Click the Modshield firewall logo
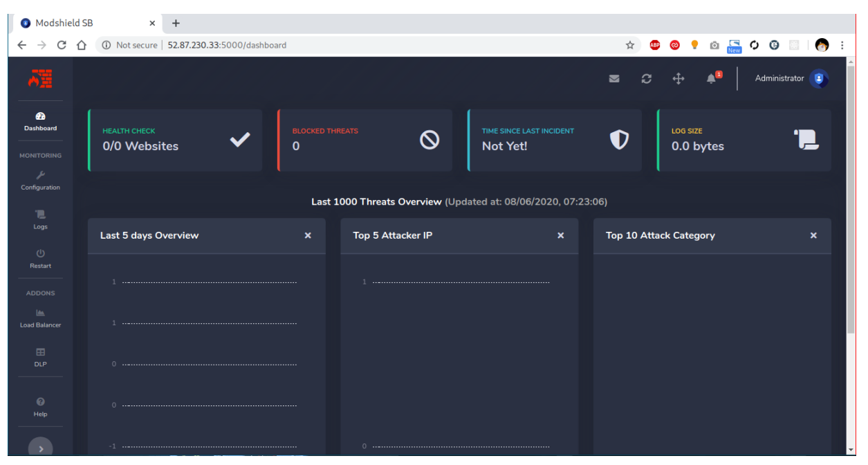The height and width of the screenshot is (465, 868). 40,79
